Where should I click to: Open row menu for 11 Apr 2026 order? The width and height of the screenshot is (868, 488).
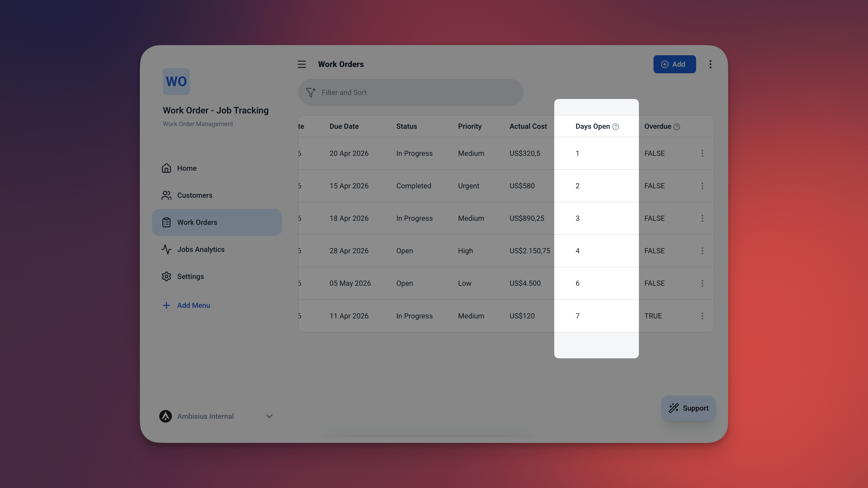click(x=702, y=316)
